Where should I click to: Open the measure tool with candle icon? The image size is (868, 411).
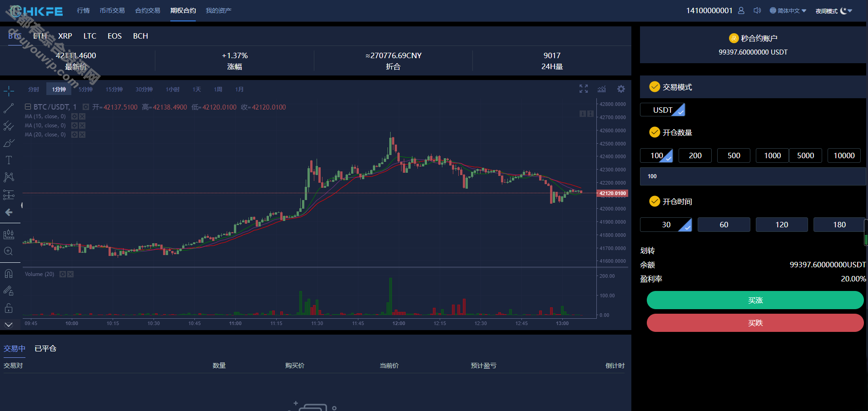(x=9, y=234)
